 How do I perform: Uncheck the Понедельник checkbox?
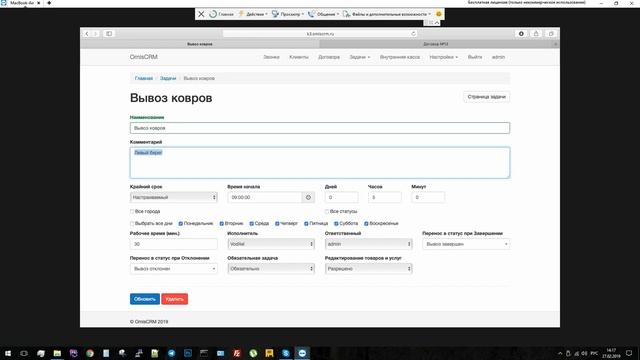(x=181, y=224)
